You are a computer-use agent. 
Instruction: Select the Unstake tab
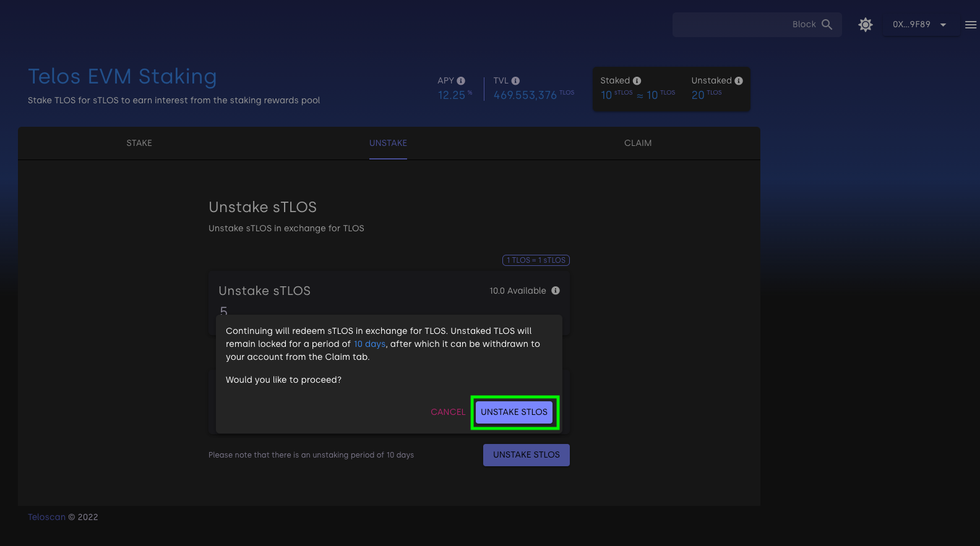pyautogui.click(x=388, y=143)
